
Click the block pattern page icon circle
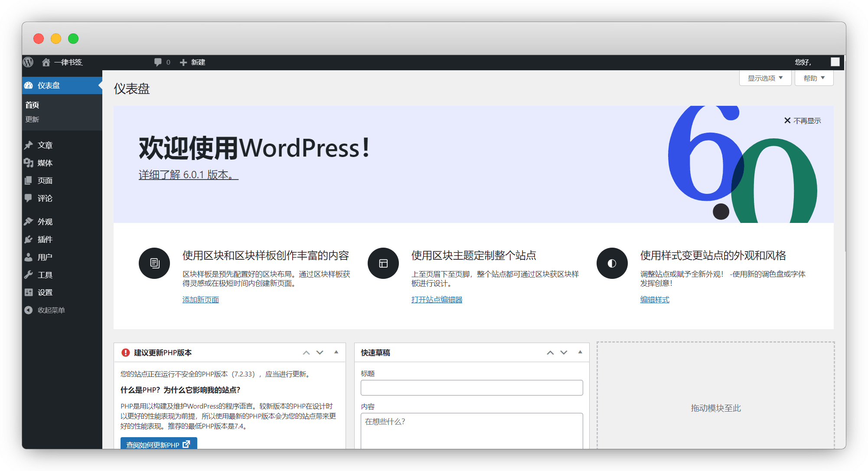click(x=154, y=263)
